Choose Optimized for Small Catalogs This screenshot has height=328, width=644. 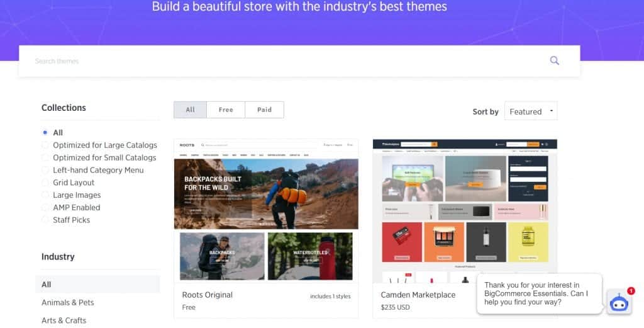pyautogui.click(x=99, y=157)
